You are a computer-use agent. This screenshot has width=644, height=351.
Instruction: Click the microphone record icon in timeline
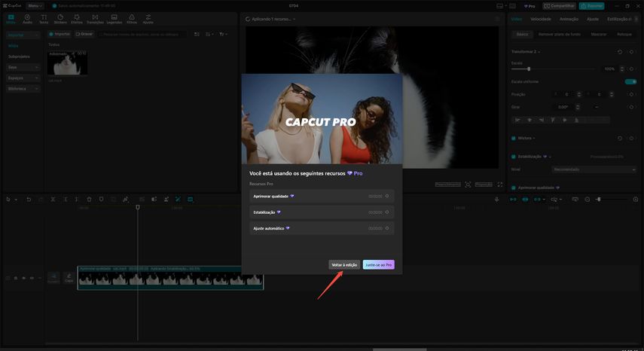pos(496,200)
